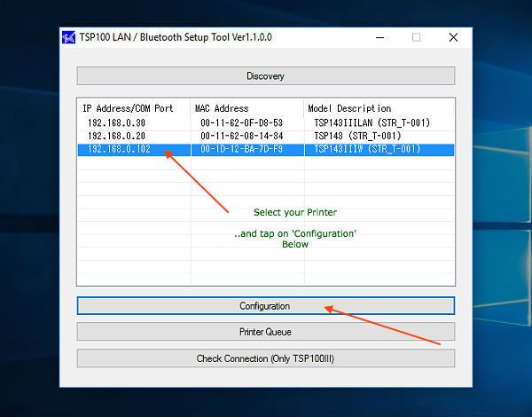Click the TSP100 Setup Tool app icon
Image resolution: width=532 pixels, height=417 pixels.
68,37
